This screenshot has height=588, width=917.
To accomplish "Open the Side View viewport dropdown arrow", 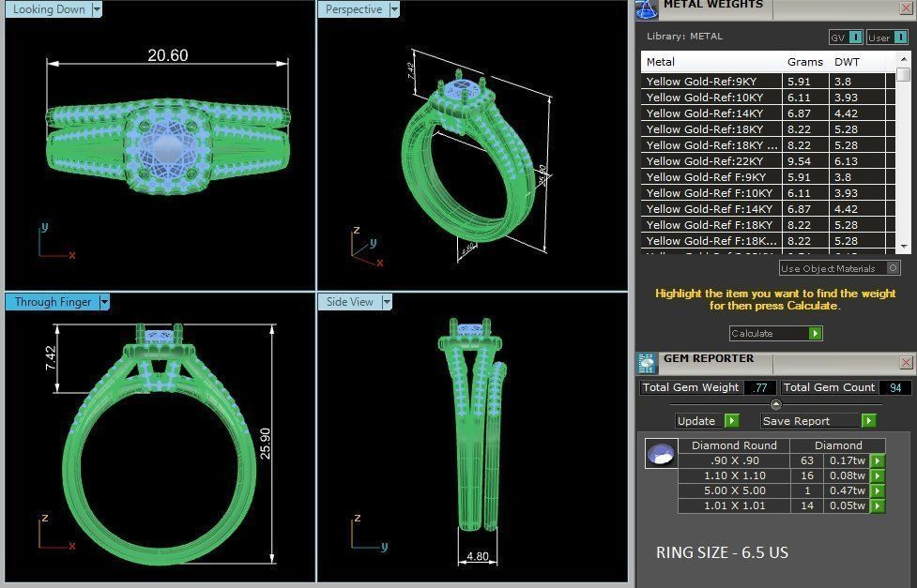I will [x=387, y=302].
